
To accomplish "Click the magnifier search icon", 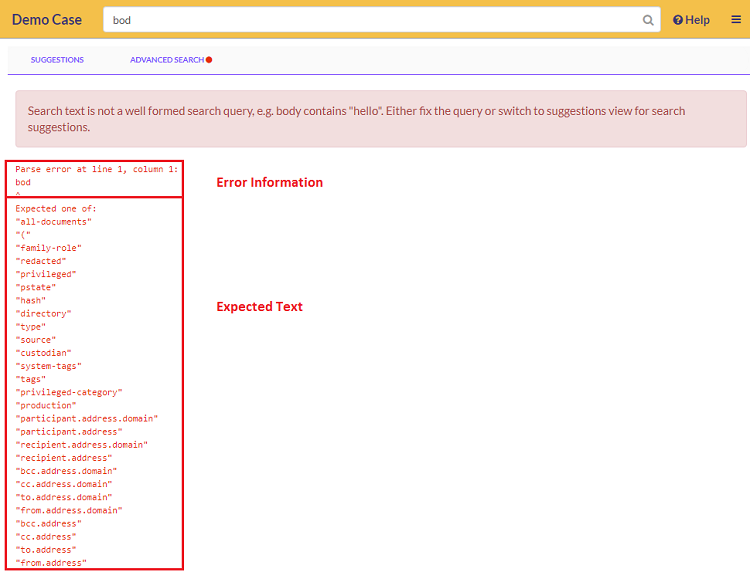I will (x=648, y=20).
